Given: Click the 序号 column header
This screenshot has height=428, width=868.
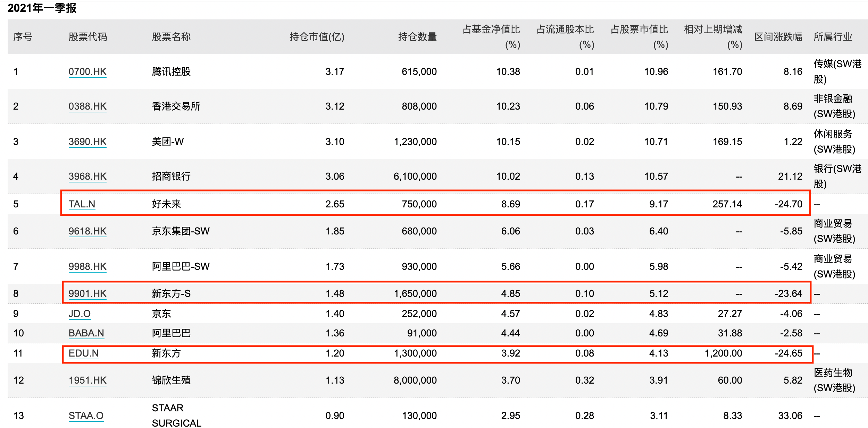Looking at the screenshot, I should click(x=23, y=37).
